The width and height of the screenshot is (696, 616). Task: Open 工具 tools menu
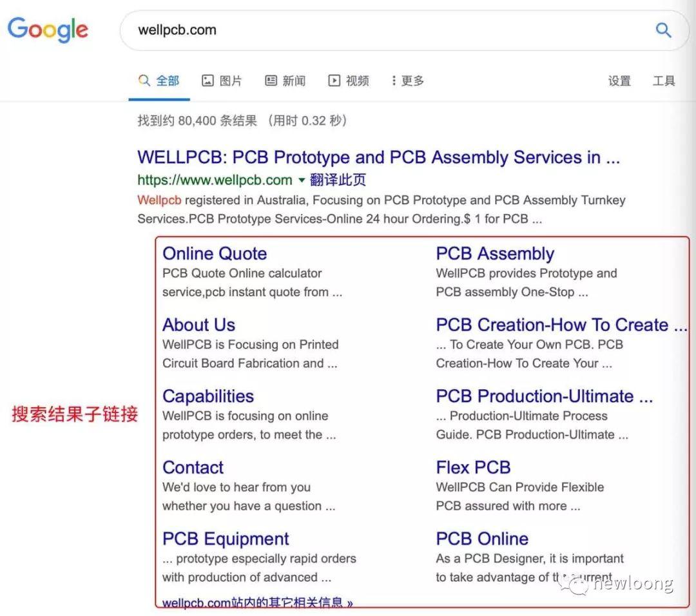[x=664, y=81]
